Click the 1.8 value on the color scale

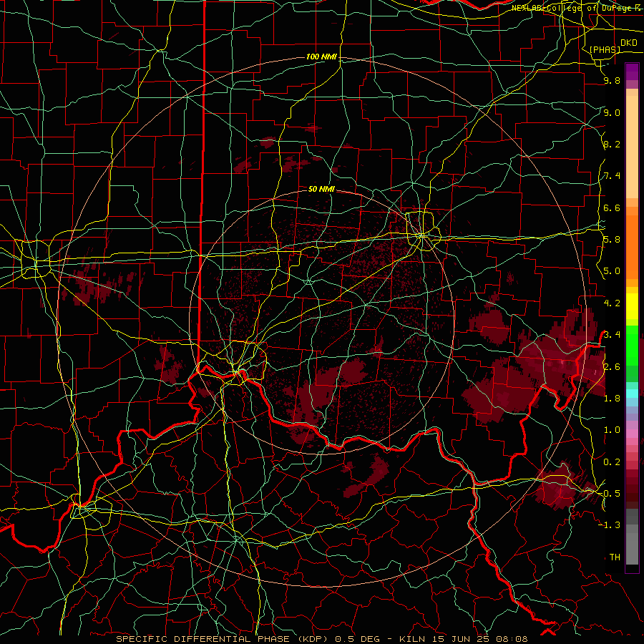click(612, 399)
